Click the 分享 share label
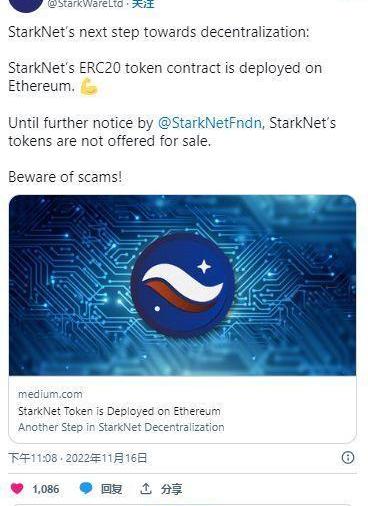The height and width of the screenshot is (506, 368). (x=171, y=489)
